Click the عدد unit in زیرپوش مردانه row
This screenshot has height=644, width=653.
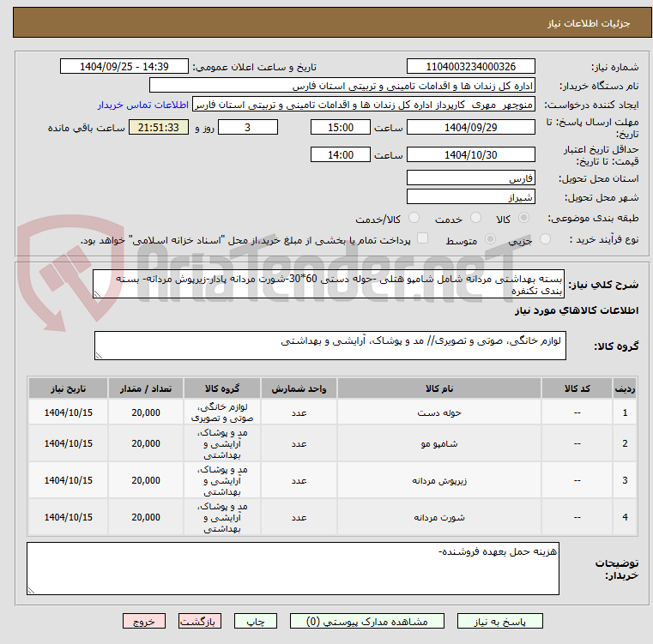click(x=299, y=480)
